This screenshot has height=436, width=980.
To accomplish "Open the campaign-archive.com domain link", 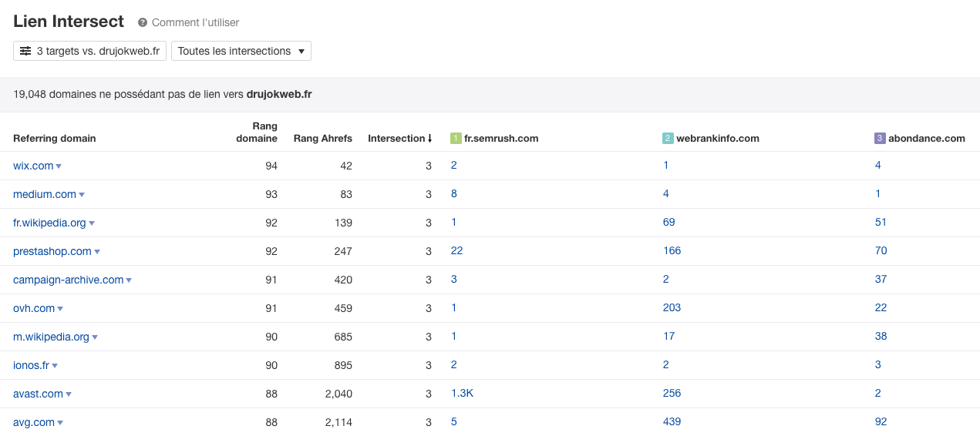I will [x=69, y=280].
